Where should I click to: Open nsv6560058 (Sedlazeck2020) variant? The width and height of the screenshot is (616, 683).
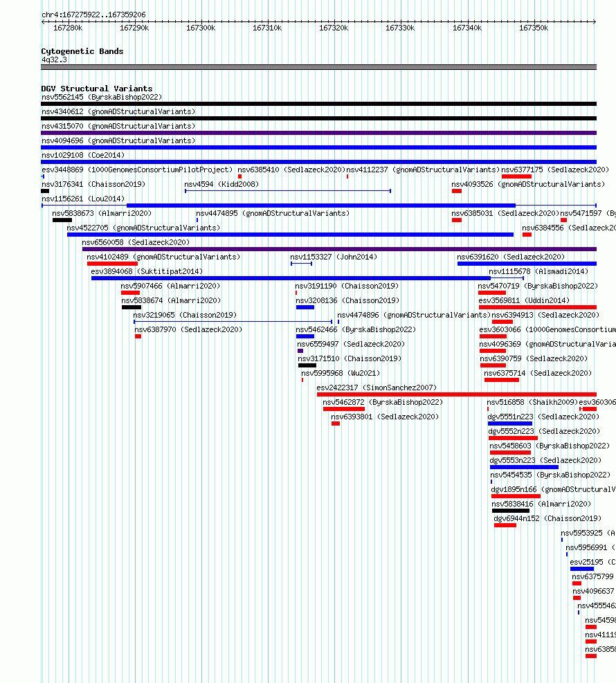[136, 243]
